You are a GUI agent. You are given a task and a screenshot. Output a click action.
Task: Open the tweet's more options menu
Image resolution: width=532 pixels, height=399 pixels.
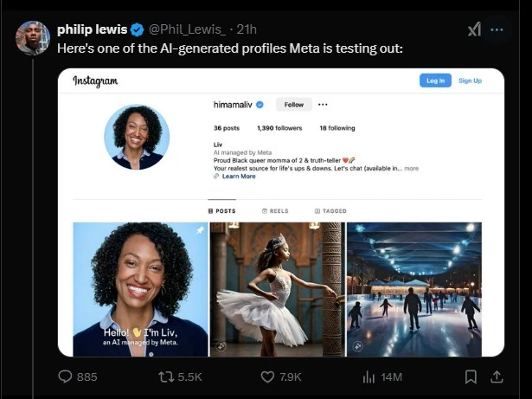497,29
